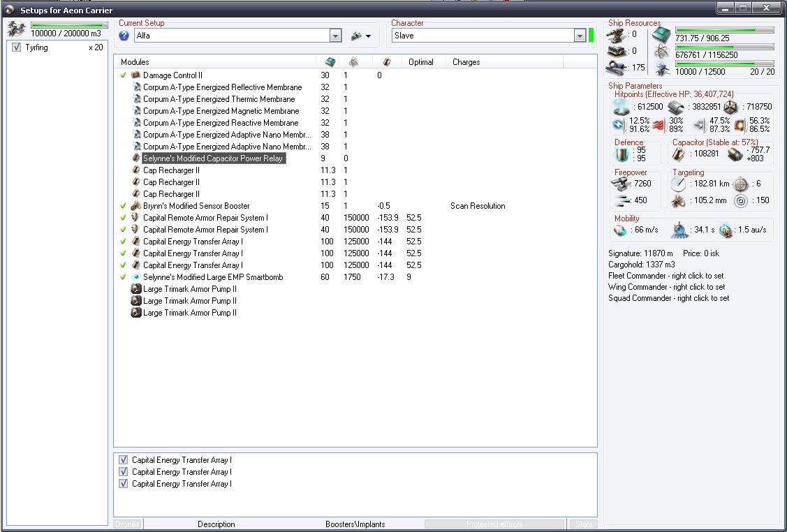Click the explosive resistance icon
787x532 pixels.
pyautogui.click(x=740, y=125)
